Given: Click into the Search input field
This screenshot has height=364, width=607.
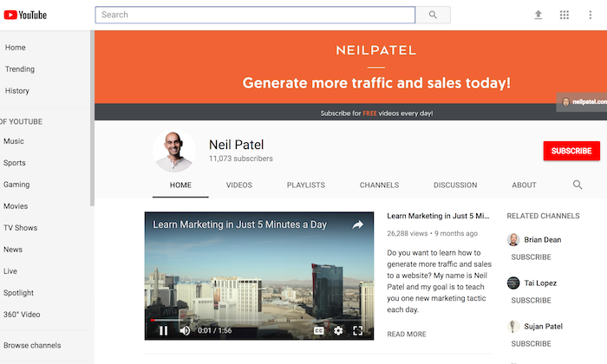Looking at the screenshot, I should (255, 15).
